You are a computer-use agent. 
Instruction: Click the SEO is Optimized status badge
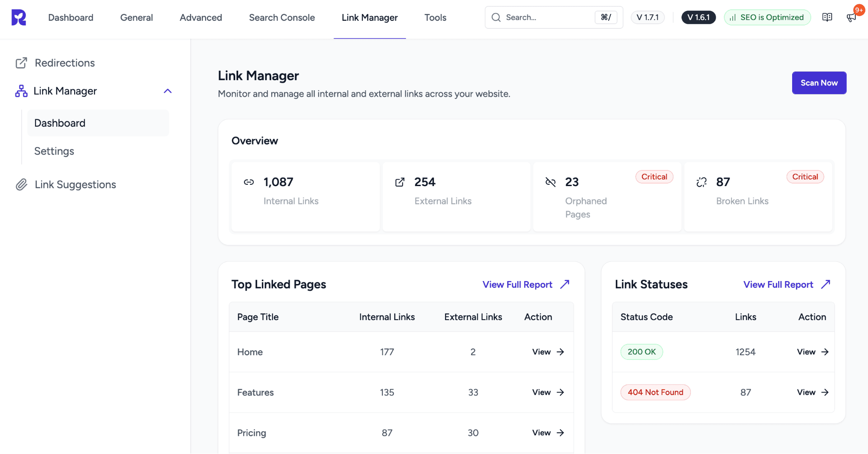767,17
